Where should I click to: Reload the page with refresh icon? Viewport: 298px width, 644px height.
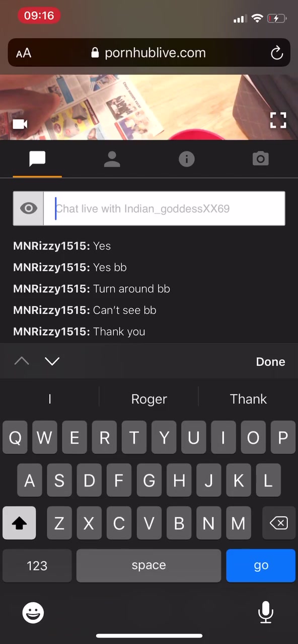(x=277, y=53)
